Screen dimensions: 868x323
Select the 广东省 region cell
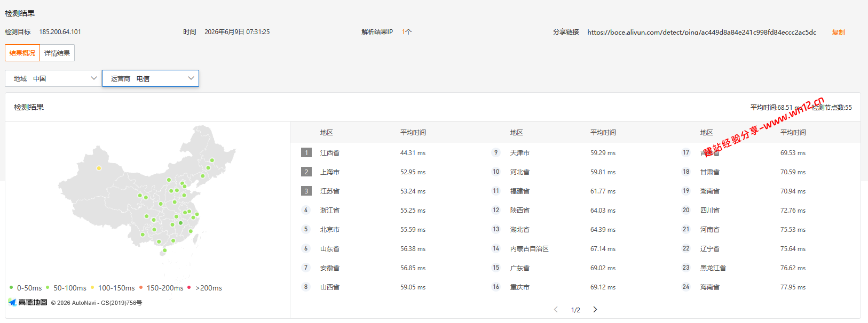520,268
